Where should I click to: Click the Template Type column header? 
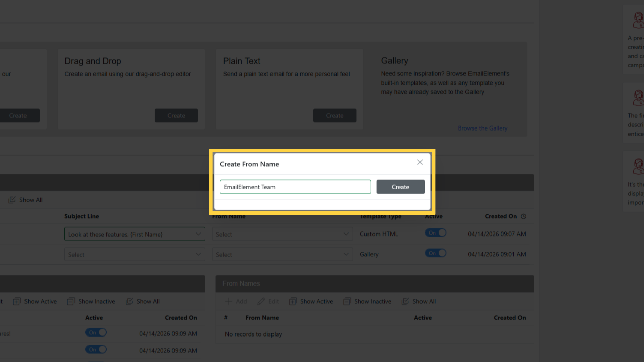381,217
